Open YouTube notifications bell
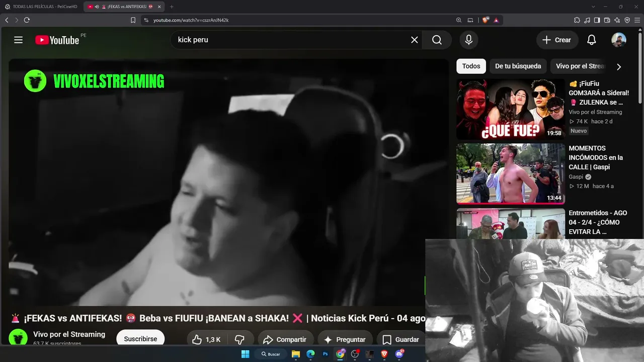Image resolution: width=644 pixels, height=362 pixels. 592,40
